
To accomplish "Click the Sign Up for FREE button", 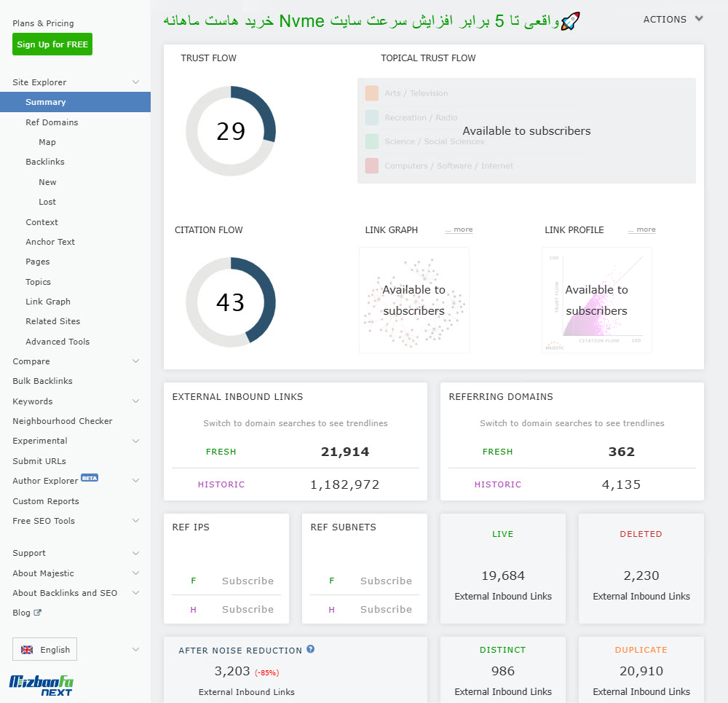I will [x=52, y=44].
